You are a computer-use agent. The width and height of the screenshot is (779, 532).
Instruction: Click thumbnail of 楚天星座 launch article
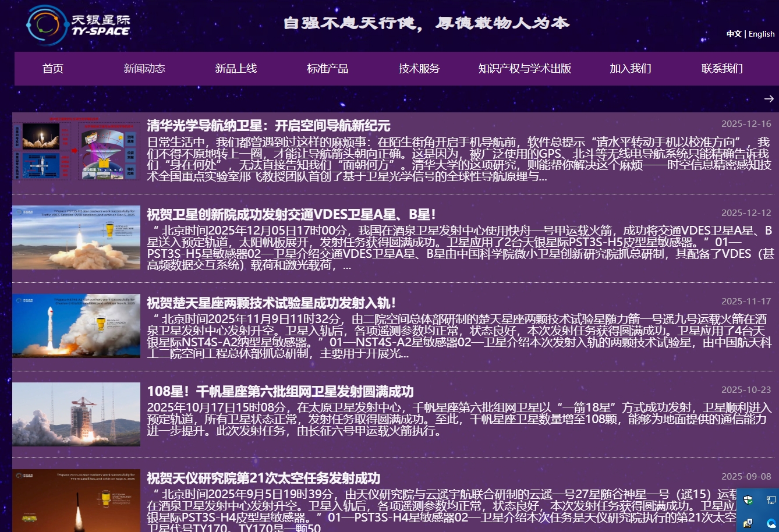click(x=76, y=326)
